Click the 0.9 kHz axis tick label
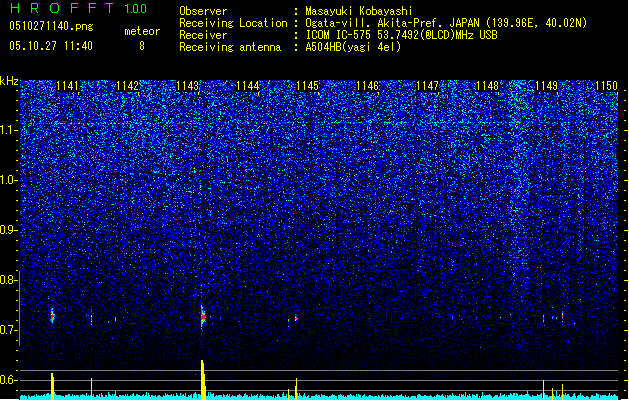Viewport: 629px width, 400px height. (x=8, y=230)
